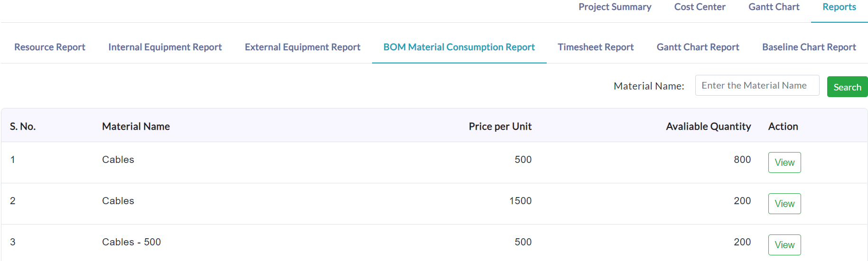Open the Timesheet Report tab
The image size is (868, 261).
[596, 47]
